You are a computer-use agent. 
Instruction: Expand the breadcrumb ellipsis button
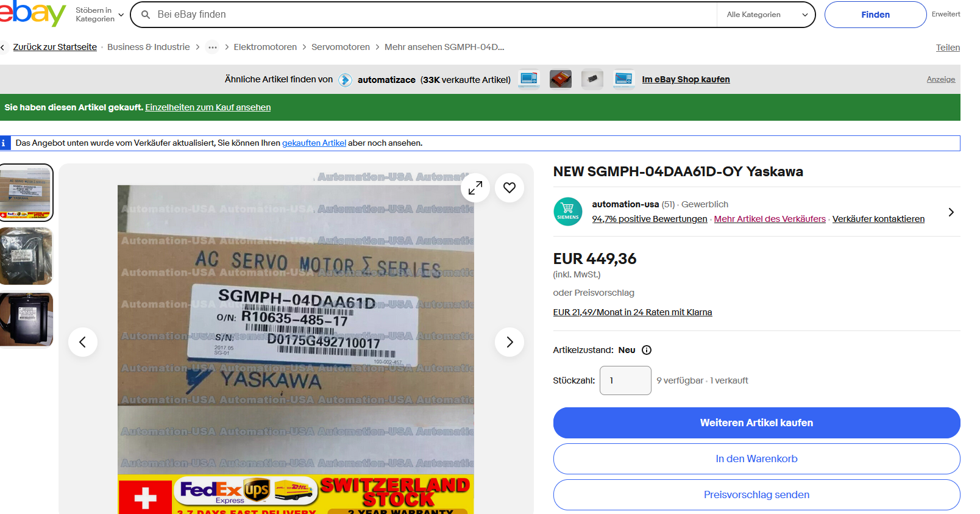tap(212, 47)
